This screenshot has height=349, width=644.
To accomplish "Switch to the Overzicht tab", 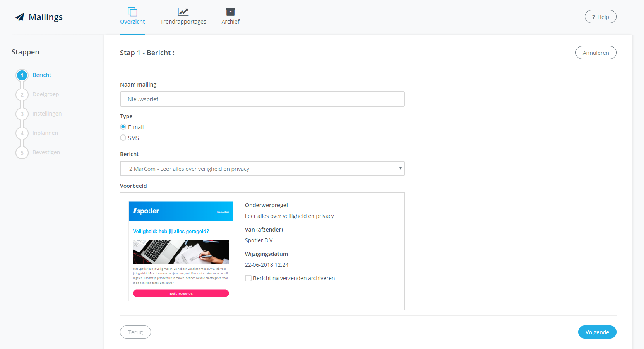I will [132, 22].
